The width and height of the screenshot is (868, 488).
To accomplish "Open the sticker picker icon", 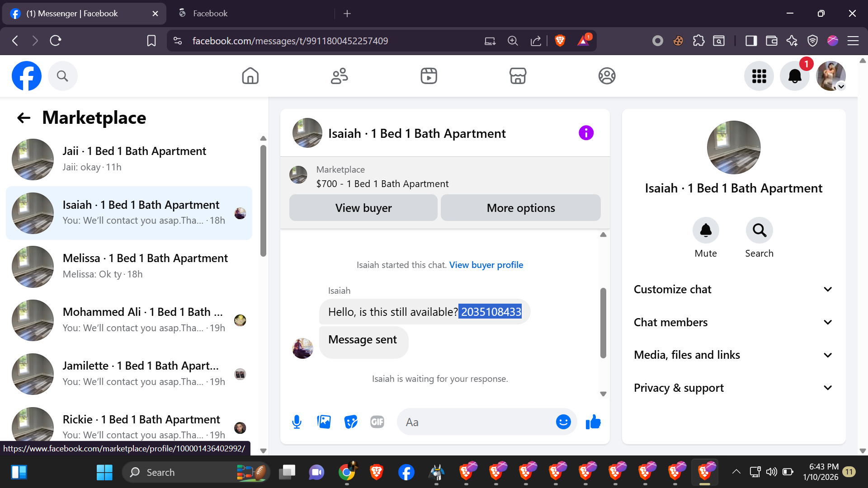I will coord(351,422).
